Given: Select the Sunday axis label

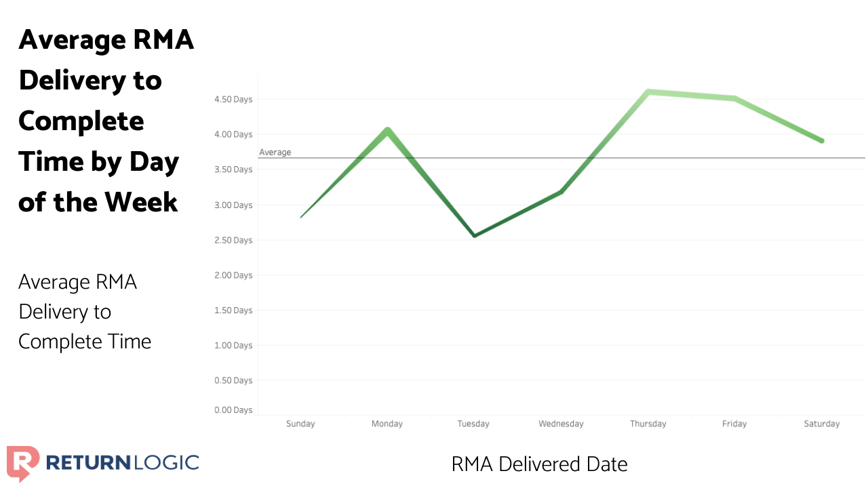Looking at the screenshot, I should tap(300, 424).
